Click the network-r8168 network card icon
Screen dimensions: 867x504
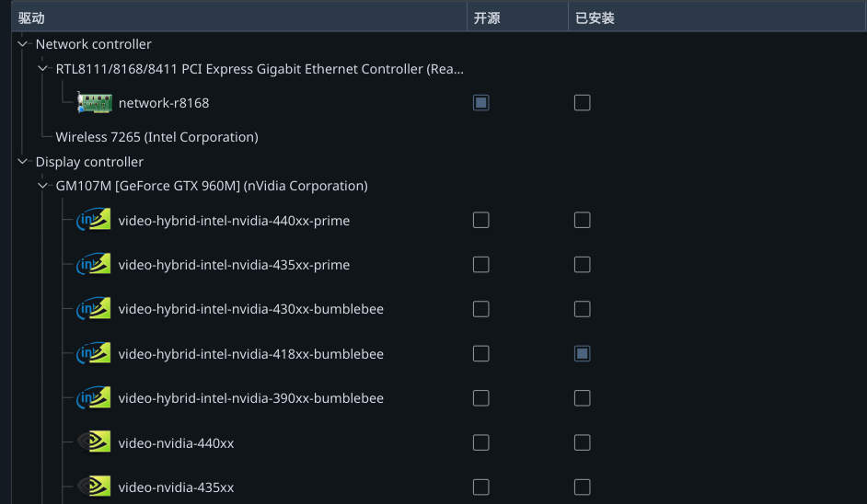95,103
